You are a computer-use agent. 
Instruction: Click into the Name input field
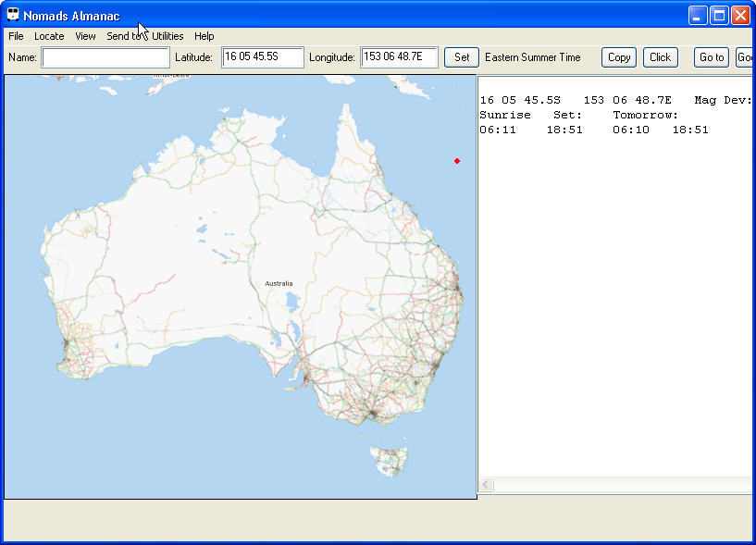(x=105, y=57)
